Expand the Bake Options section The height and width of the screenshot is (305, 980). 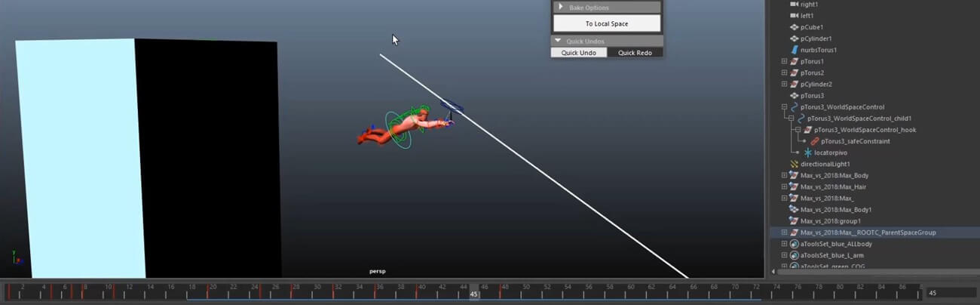click(x=559, y=8)
